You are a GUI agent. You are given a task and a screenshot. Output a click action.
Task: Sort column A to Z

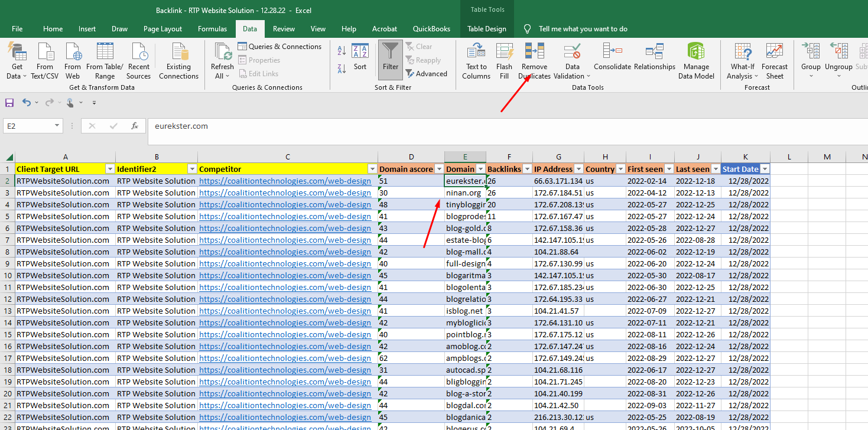point(342,50)
